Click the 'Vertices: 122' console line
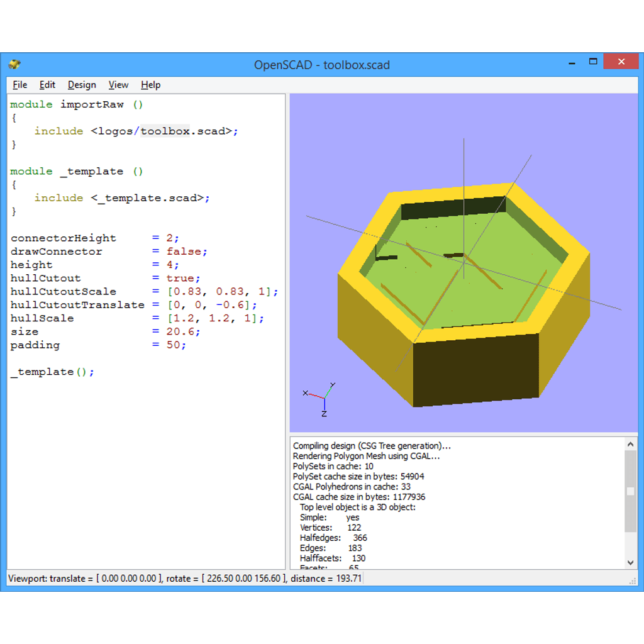The width and height of the screenshot is (644, 644). [330, 528]
